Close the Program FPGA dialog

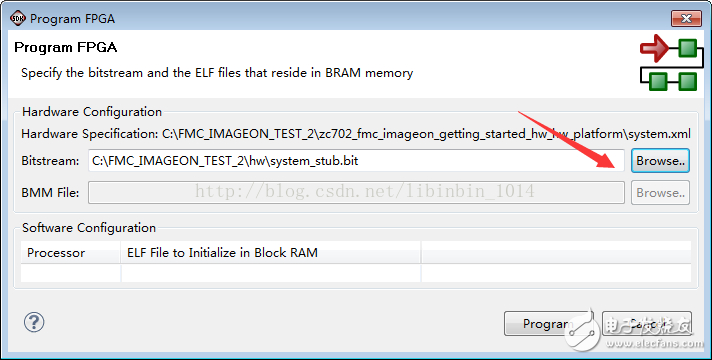686,19
